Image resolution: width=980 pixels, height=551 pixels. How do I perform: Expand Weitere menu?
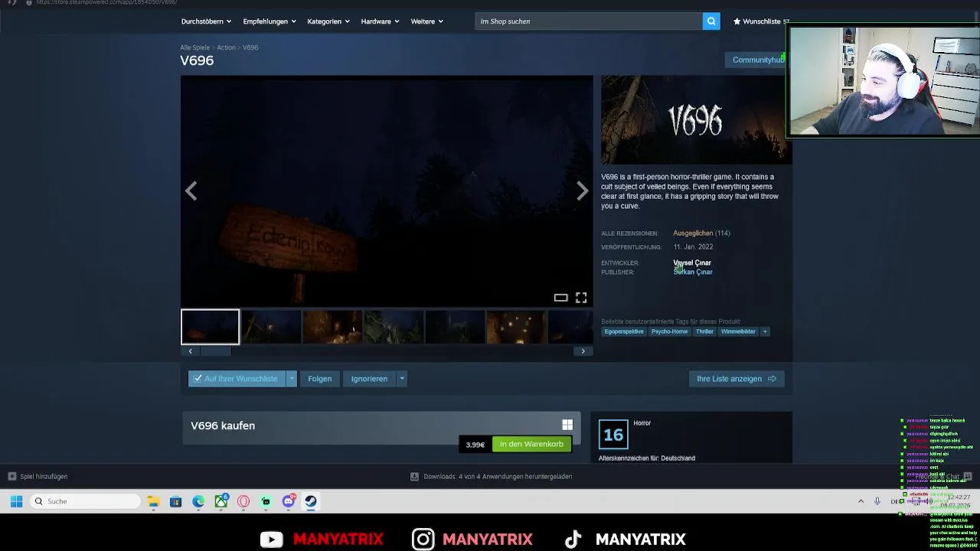tap(426, 21)
